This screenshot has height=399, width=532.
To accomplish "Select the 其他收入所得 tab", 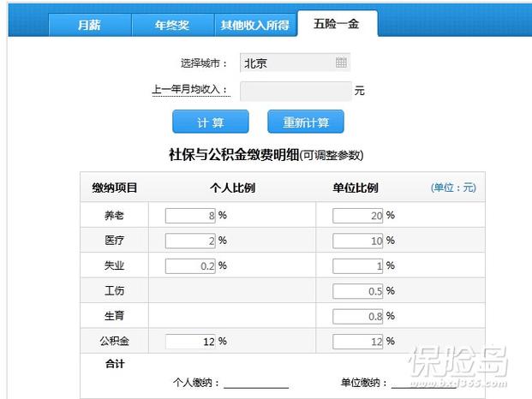I will pos(255,25).
